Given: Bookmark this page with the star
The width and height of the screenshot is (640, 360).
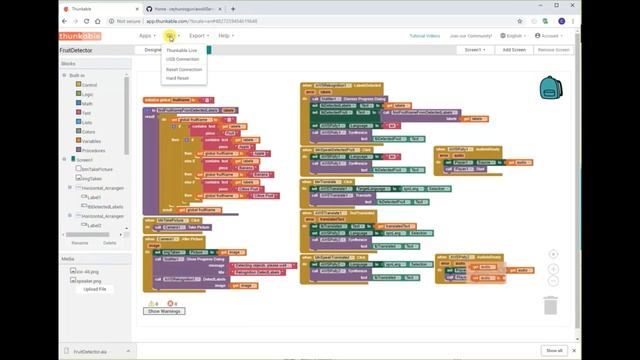Looking at the screenshot, I should click(x=520, y=21).
